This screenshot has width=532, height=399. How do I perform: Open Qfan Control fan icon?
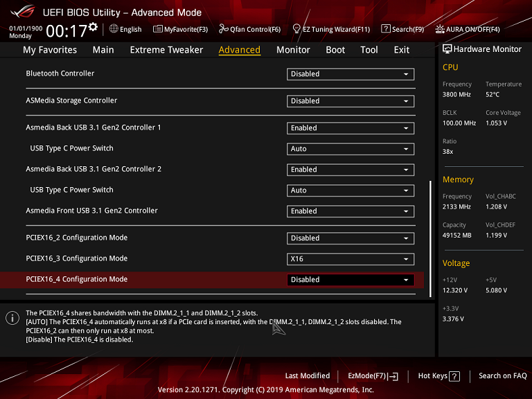point(223,28)
